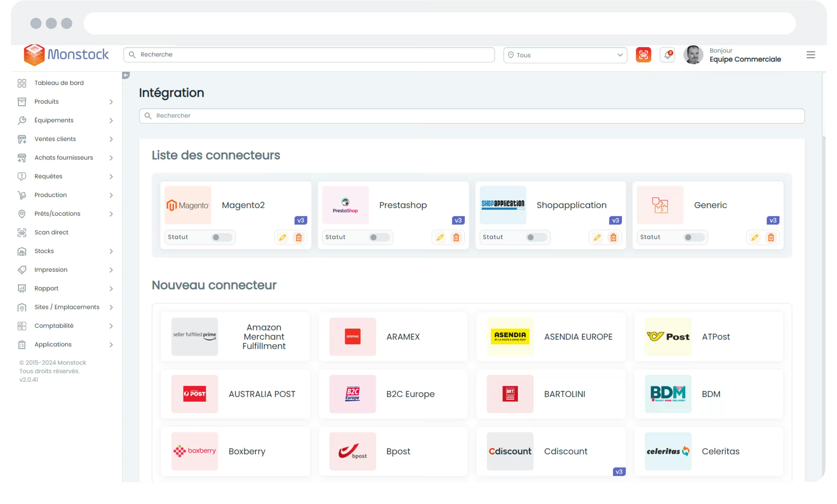Delete the Shopapplication connector
The width and height of the screenshot is (837, 504).
(613, 237)
